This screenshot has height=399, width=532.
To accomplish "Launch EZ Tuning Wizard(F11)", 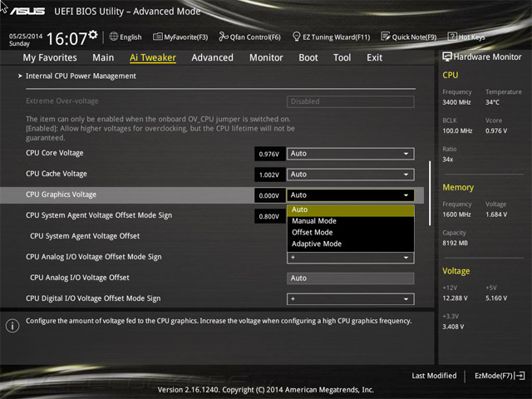I will coord(331,37).
